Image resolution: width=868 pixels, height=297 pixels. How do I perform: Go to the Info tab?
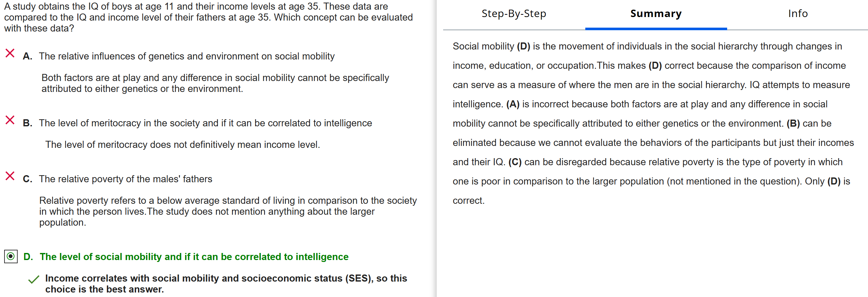(798, 14)
